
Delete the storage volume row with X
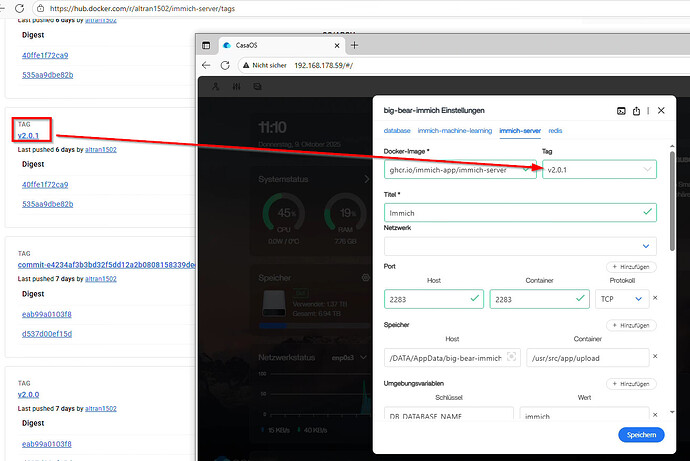pyautogui.click(x=655, y=356)
